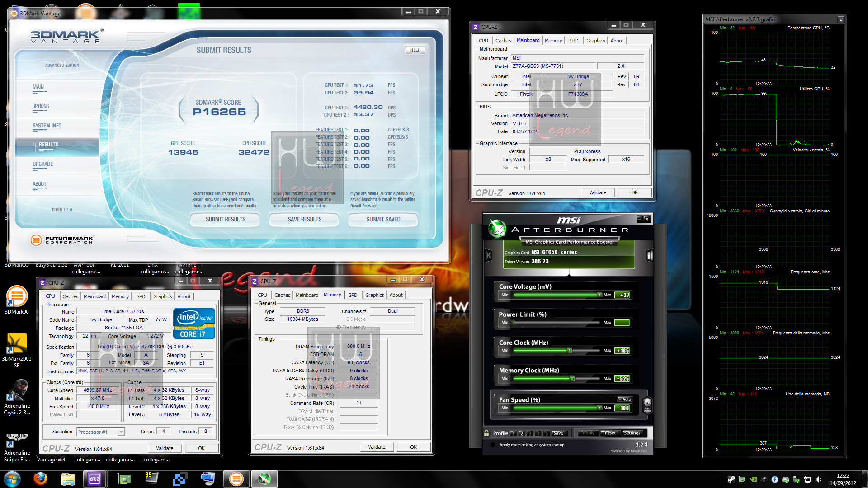Toggle the Fan Speed Auto button

coord(625,399)
